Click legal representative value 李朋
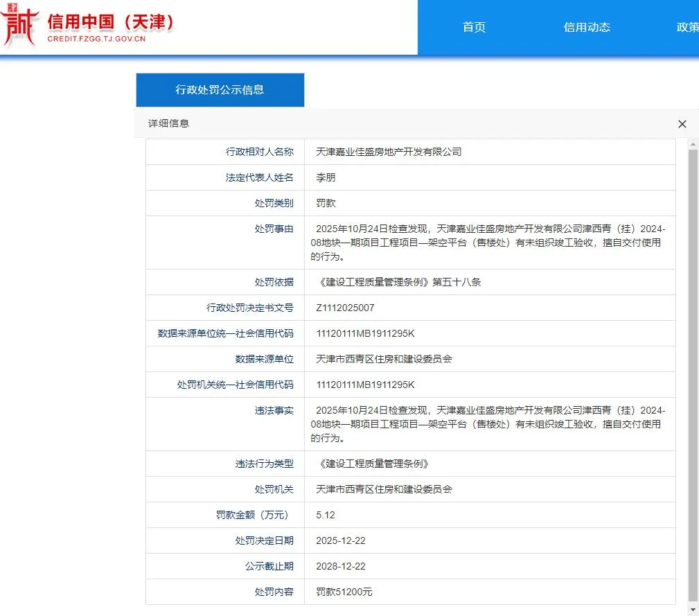699x616 pixels. pyautogui.click(x=326, y=177)
